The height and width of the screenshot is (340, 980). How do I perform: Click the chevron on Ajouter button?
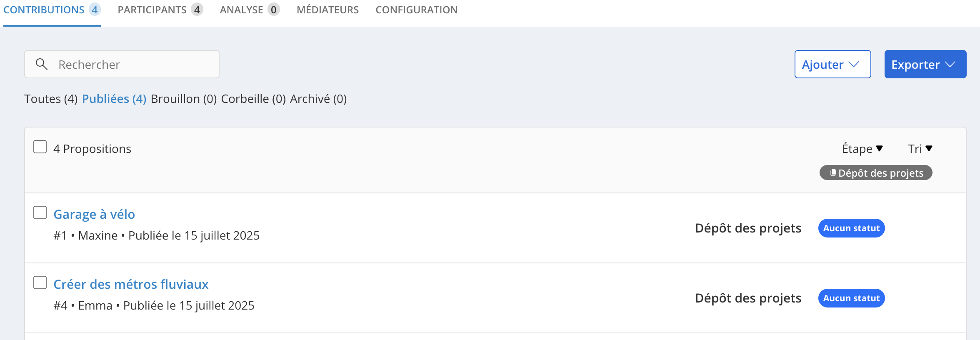click(854, 64)
